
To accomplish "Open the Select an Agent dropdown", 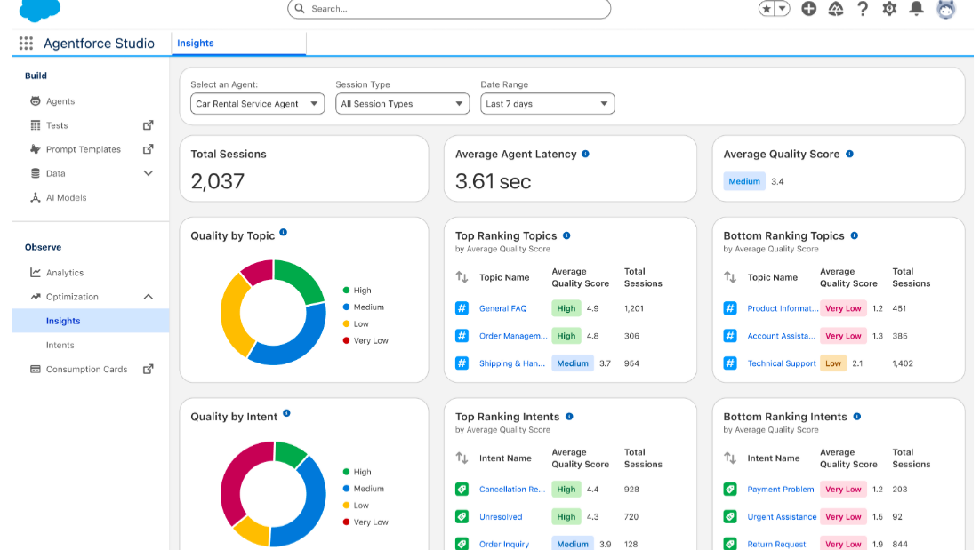I will tap(257, 104).
